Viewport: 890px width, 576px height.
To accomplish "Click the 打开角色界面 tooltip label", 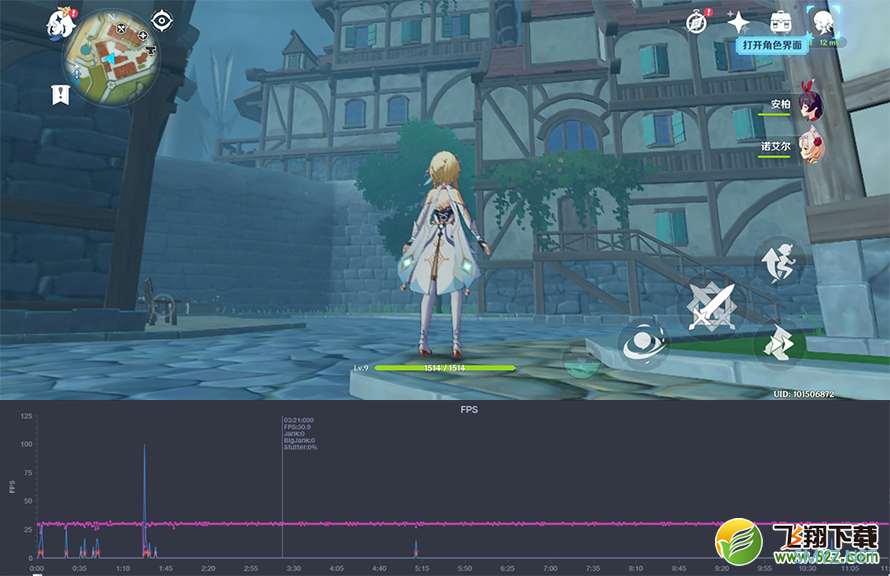I will tap(772, 45).
